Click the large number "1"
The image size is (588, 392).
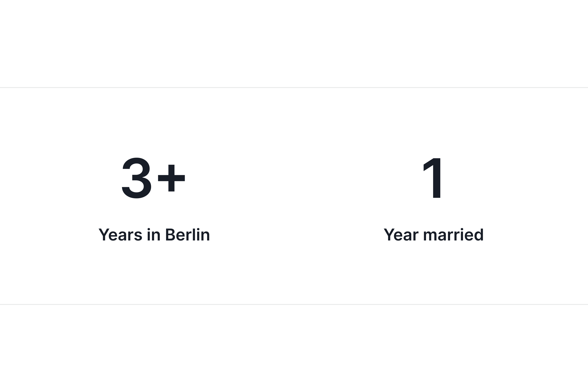pyautogui.click(x=433, y=178)
